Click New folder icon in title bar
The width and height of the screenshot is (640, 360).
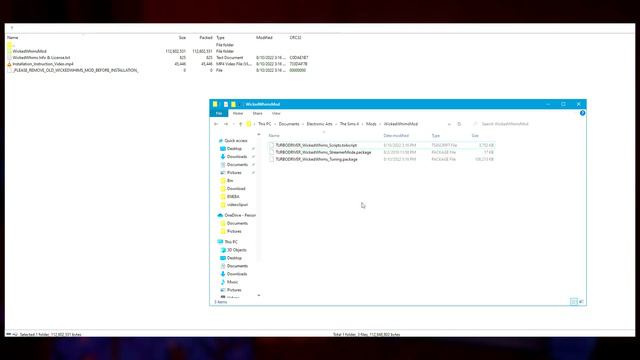tap(233, 104)
